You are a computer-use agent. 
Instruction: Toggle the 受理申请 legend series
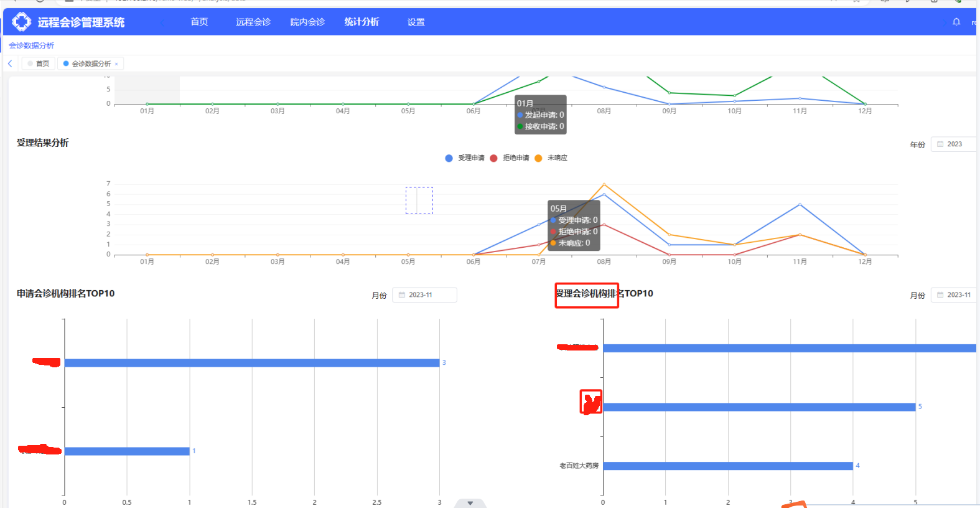(x=465, y=158)
